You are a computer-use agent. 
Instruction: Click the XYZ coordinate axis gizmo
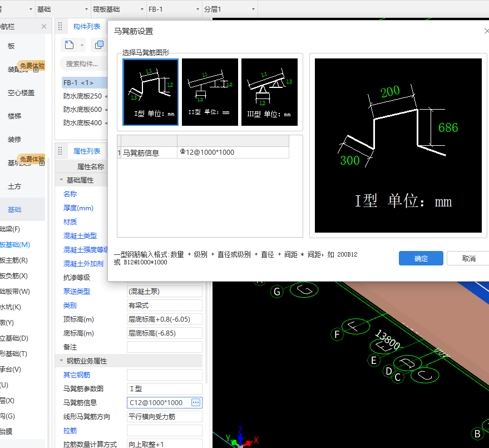tap(240, 438)
